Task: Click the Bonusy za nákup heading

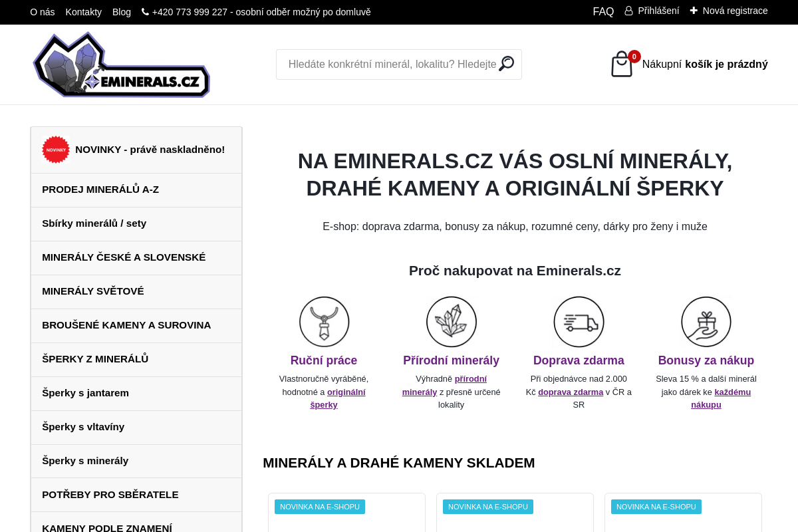Action: point(706,360)
